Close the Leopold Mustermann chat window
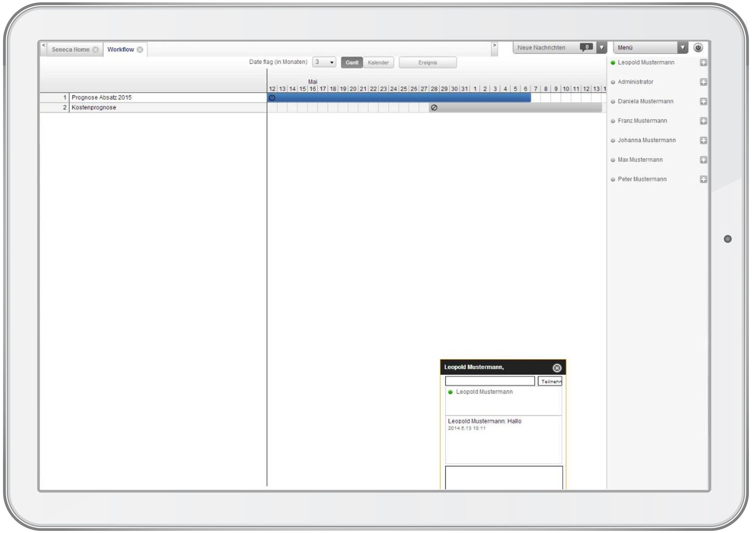Image resolution: width=756 pixels, height=533 pixels. [x=557, y=368]
